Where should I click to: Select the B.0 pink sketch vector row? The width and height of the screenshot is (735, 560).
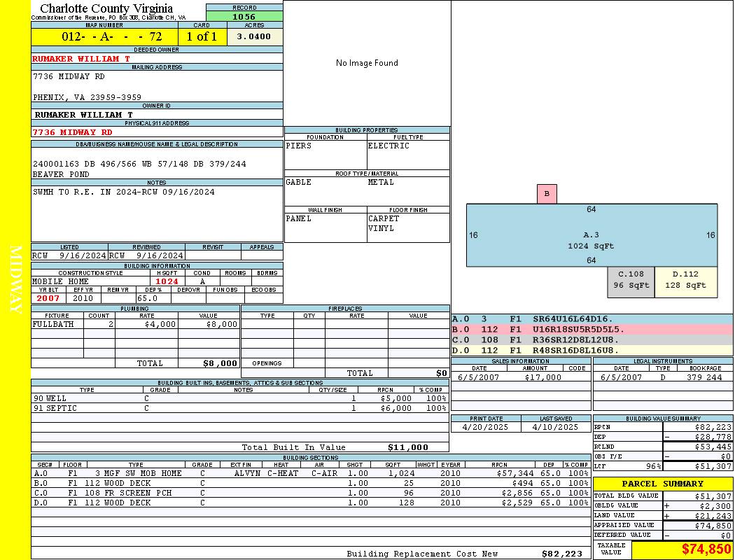[591, 329]
